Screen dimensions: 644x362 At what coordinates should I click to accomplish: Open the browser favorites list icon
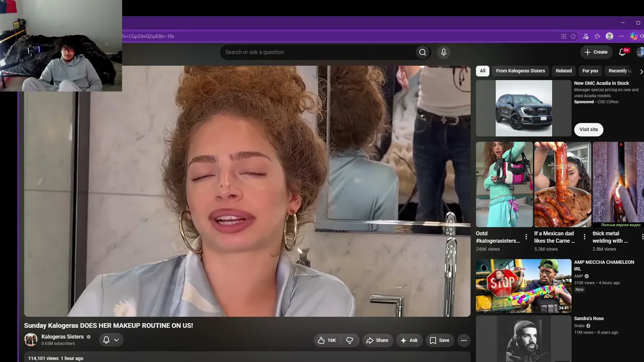597,36
